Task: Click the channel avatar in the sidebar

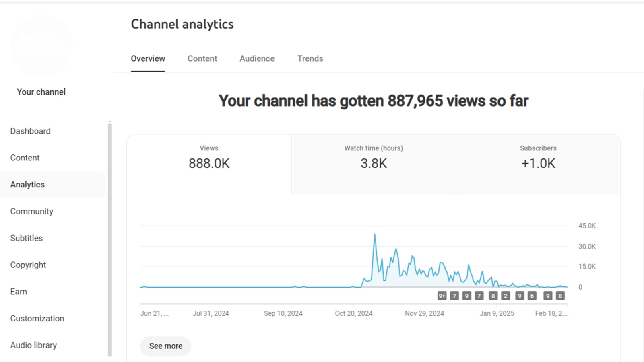Action: point(41,46)
